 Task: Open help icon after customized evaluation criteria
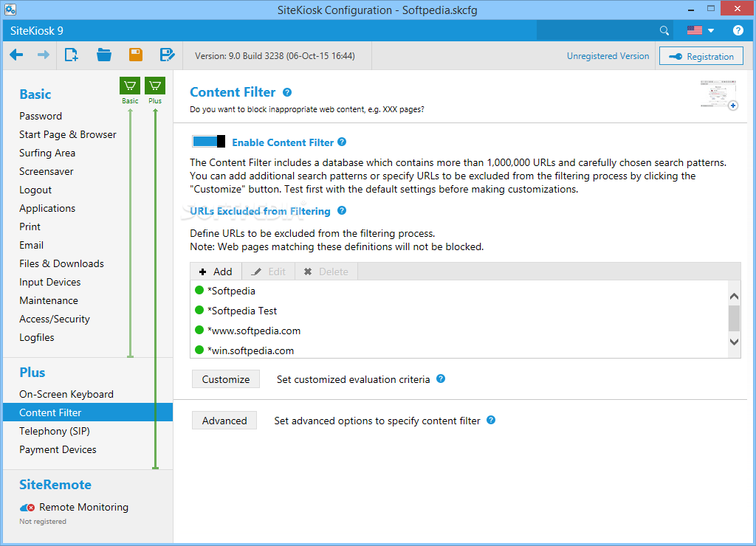441,379
